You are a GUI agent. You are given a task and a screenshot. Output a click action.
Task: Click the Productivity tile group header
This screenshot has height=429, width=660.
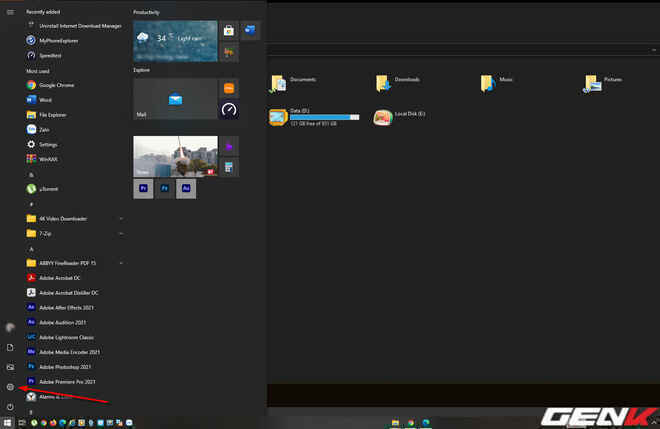point(146,13)
